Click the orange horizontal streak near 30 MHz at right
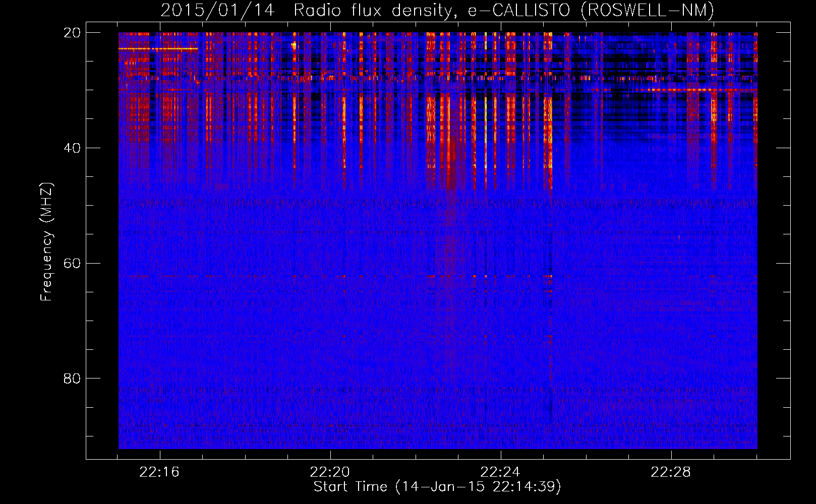 pos(696,90)
